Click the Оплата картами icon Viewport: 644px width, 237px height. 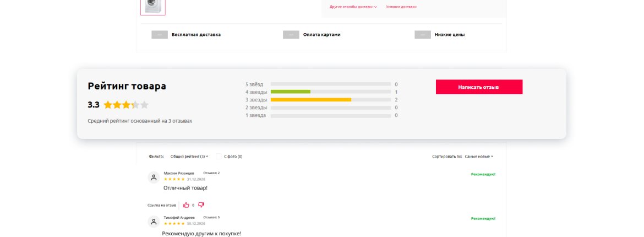click(291, 35)
